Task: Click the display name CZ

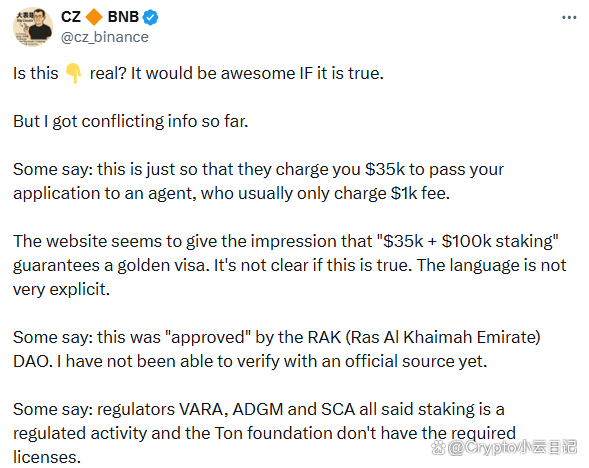Action: point(71,17)
